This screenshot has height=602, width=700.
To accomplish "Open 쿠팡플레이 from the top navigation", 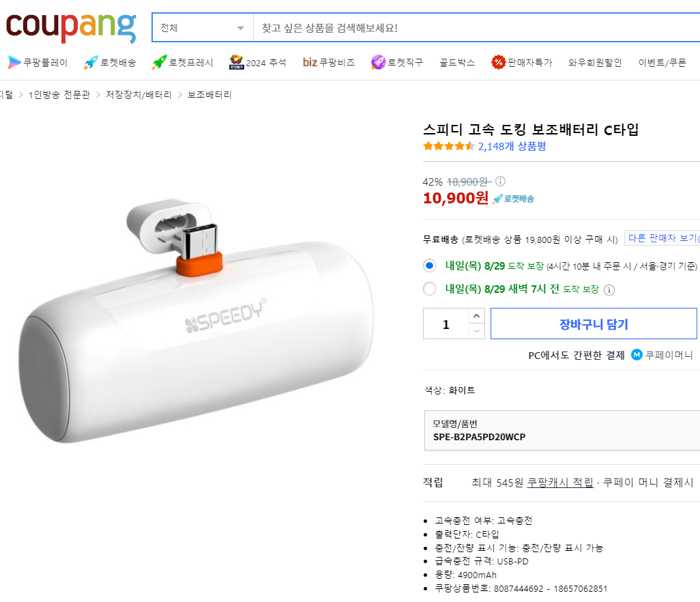I will point(37,61).
